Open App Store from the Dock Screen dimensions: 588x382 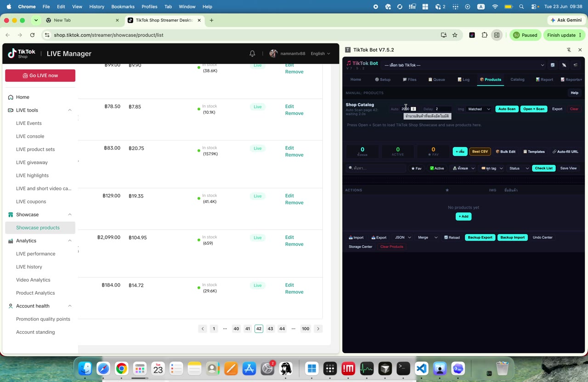tap(249, 368)
